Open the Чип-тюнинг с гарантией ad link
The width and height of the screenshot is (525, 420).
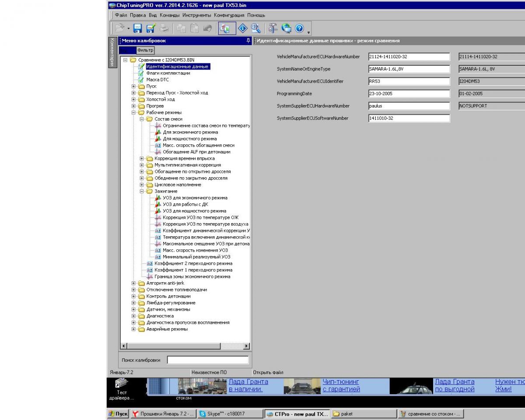coord(341,385)
